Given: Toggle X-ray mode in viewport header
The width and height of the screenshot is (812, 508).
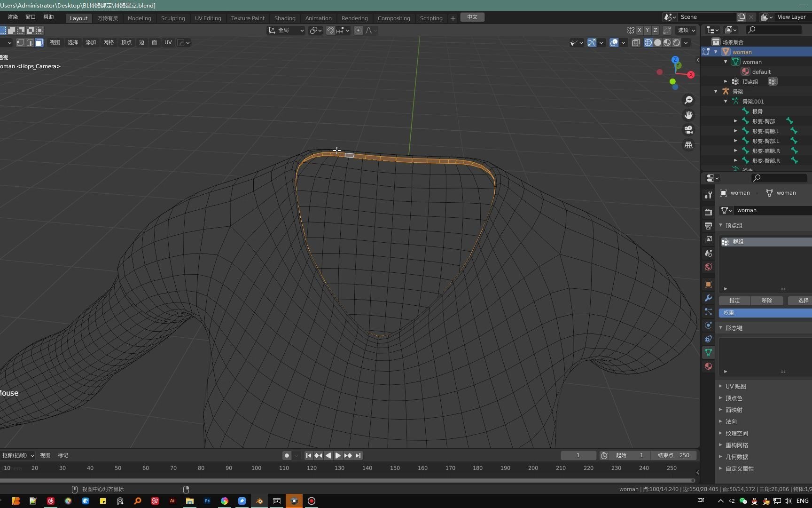Looking at the screenshot, I should (635, 42).
